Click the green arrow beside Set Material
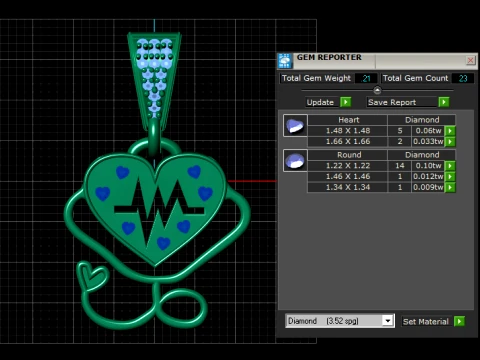Screen dimensions: 480x360 [459, 321]
